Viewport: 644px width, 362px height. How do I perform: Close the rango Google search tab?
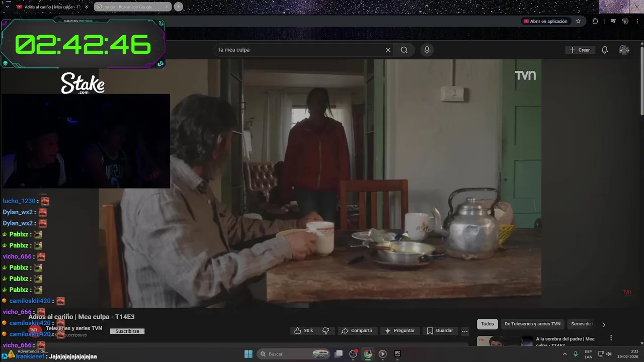coord(167,7)
